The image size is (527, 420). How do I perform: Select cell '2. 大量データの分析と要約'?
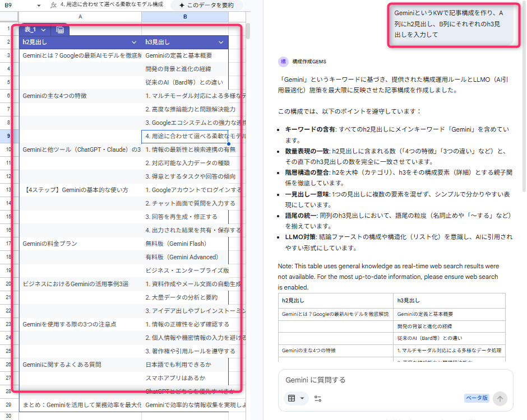point(185,297)
